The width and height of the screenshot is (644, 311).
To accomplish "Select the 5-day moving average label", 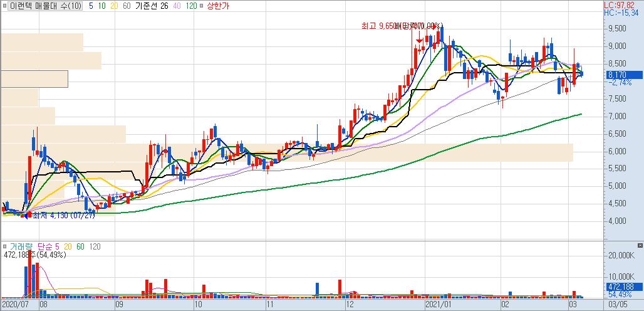I will coord(91,6).
